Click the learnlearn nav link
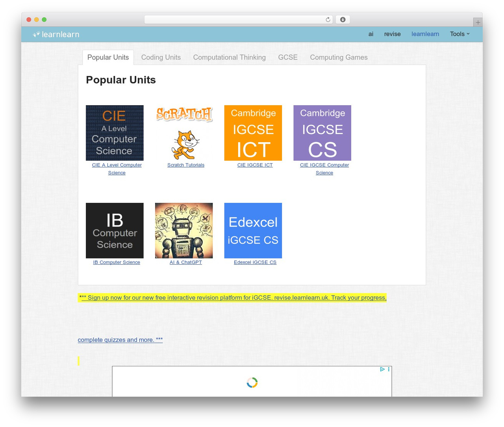 click(x=425, y=34)
